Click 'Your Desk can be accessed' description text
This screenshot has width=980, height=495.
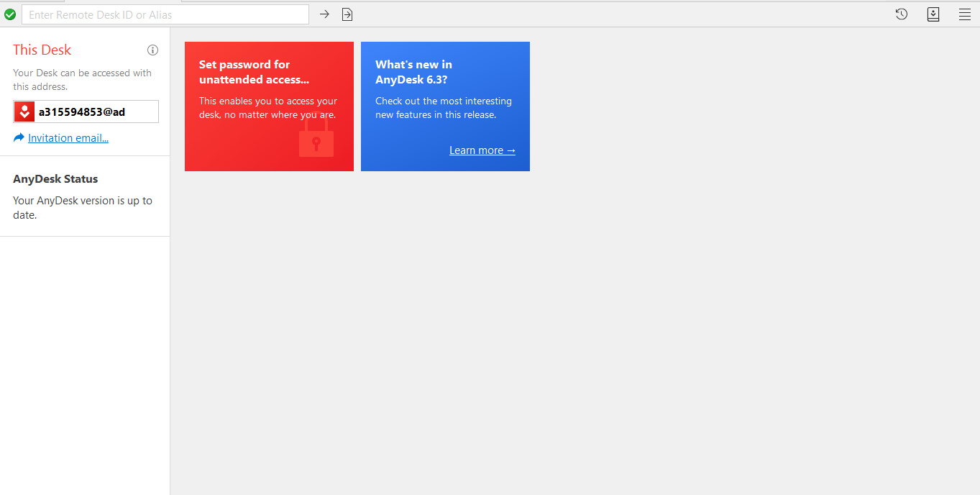(x=82, y=80)
